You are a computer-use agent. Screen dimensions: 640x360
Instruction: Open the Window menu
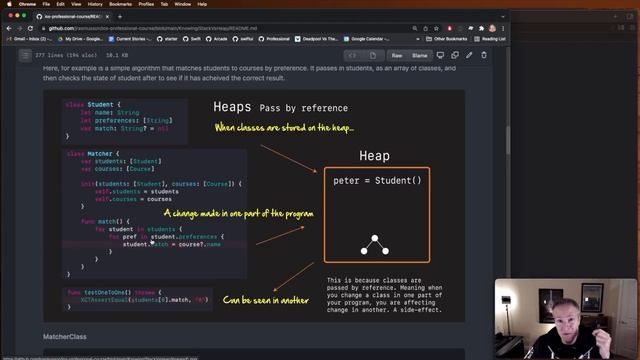182,4
